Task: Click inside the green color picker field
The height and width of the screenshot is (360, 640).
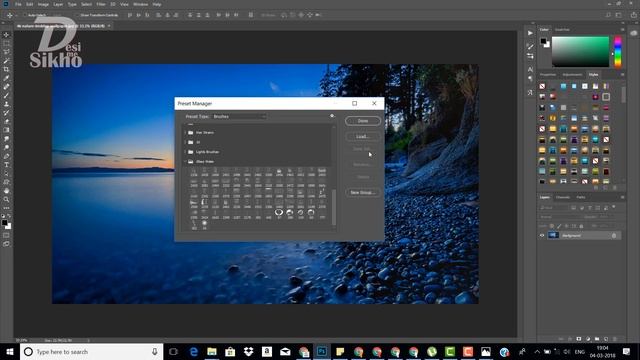Action: 580,52
